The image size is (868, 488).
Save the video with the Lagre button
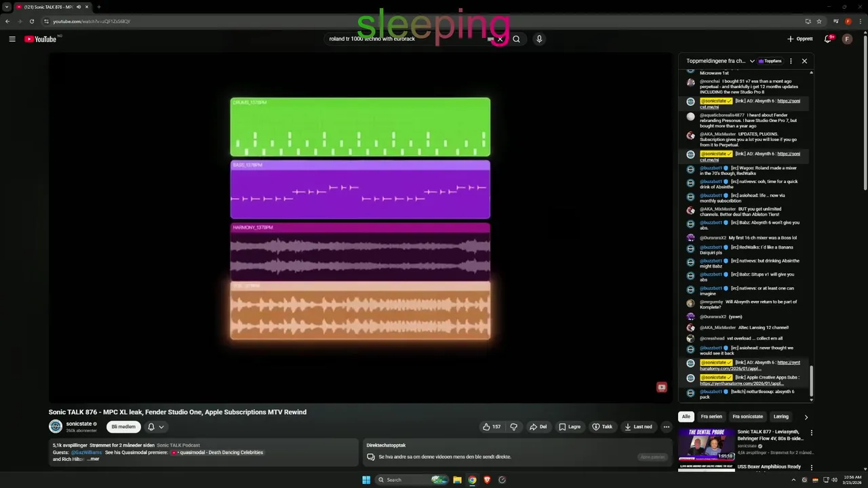pos(570,426)
